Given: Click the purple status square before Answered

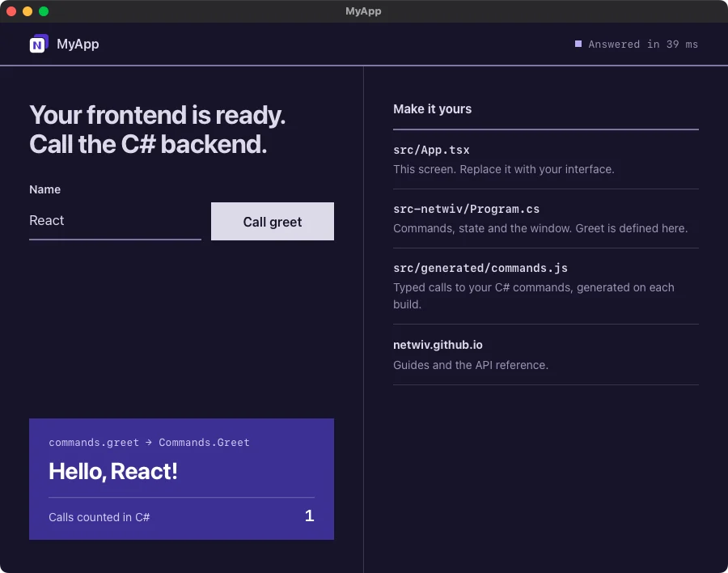Looking at the screenshot, I should click(x=578, y=44).
